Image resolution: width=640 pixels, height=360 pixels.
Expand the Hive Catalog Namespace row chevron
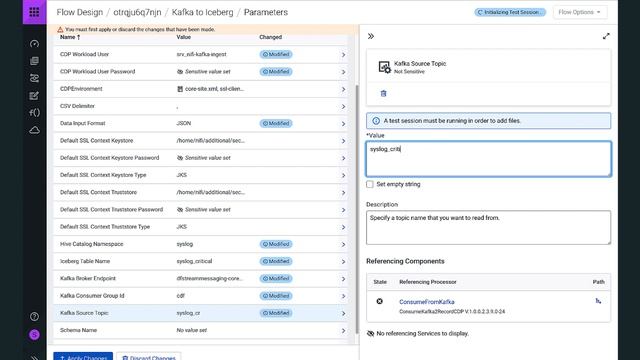tap(343, 244)
